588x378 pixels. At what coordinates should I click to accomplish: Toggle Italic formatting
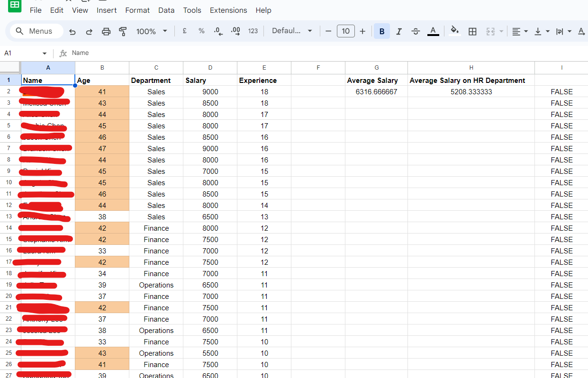click(399, 31)
